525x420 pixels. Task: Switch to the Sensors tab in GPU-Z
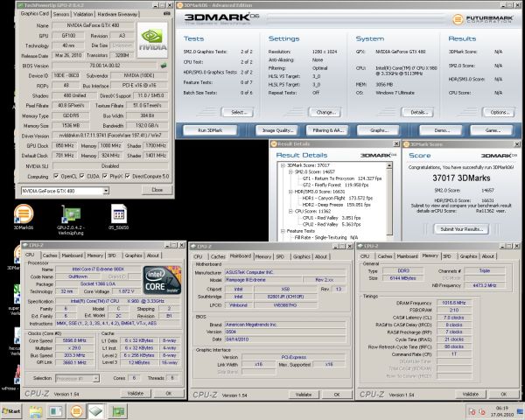coord(61,14)
